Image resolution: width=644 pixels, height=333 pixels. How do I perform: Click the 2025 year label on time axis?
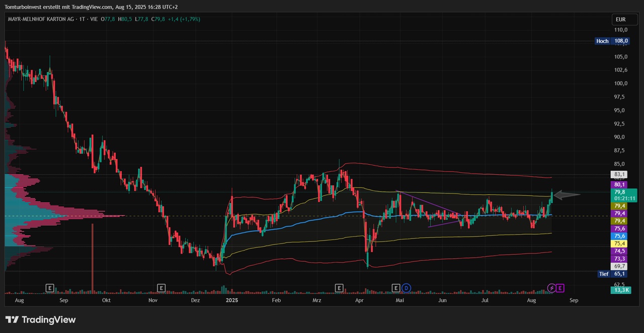231,300
